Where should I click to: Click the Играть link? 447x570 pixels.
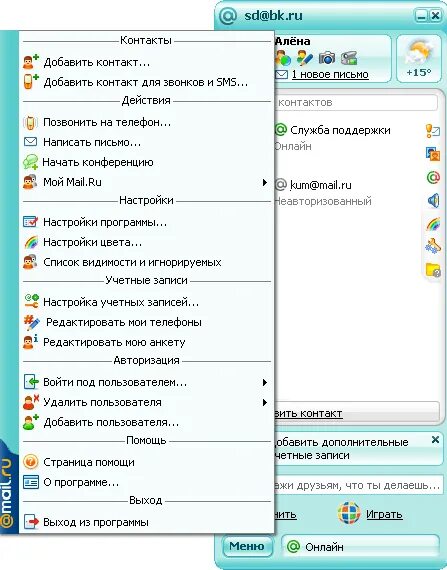click(x=384, y=514)
